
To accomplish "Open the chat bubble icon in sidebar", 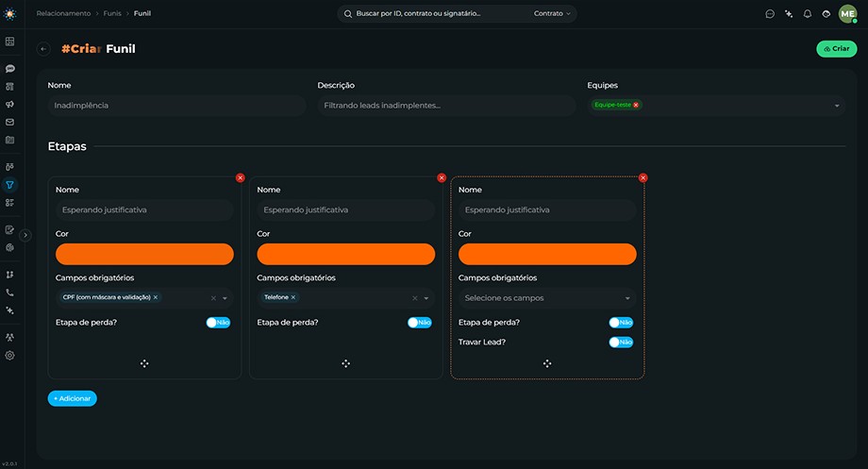I will (x=10, y=69).
